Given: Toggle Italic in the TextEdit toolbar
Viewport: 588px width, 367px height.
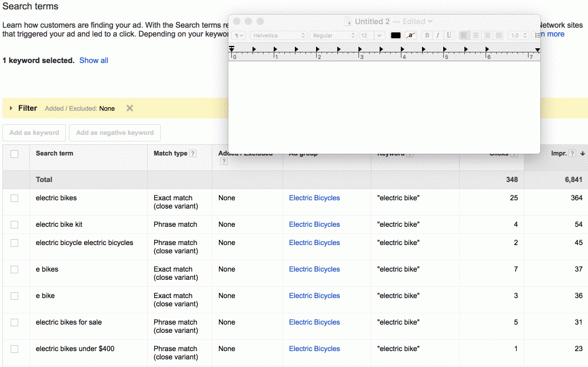Looking at the screenshot, I should pyautogui.click(x=438, y=35).
